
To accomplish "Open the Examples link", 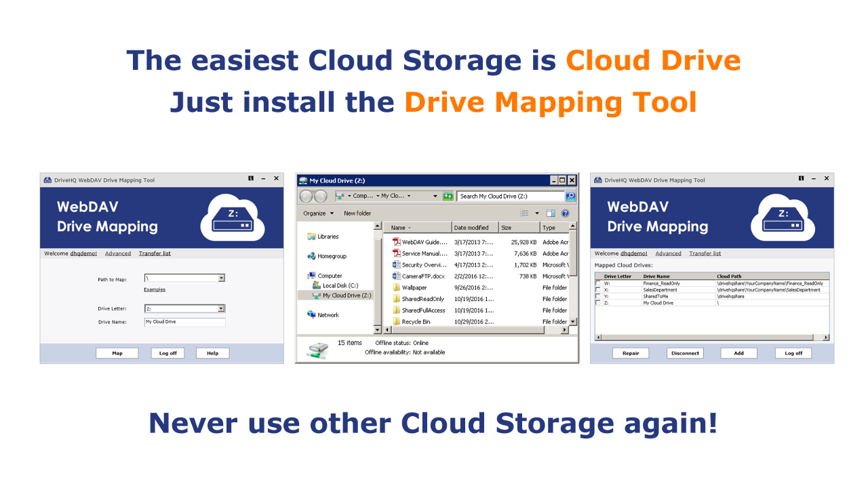I will click(155, 289).
